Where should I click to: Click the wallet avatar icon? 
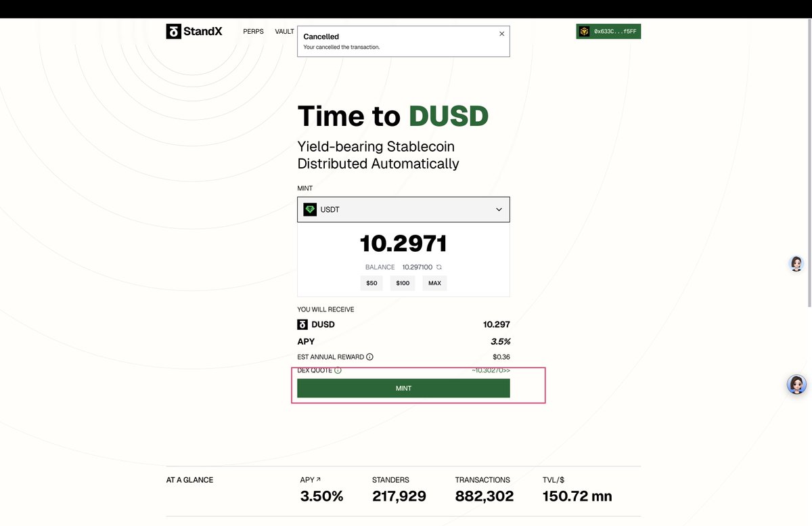tap(584, 31)
